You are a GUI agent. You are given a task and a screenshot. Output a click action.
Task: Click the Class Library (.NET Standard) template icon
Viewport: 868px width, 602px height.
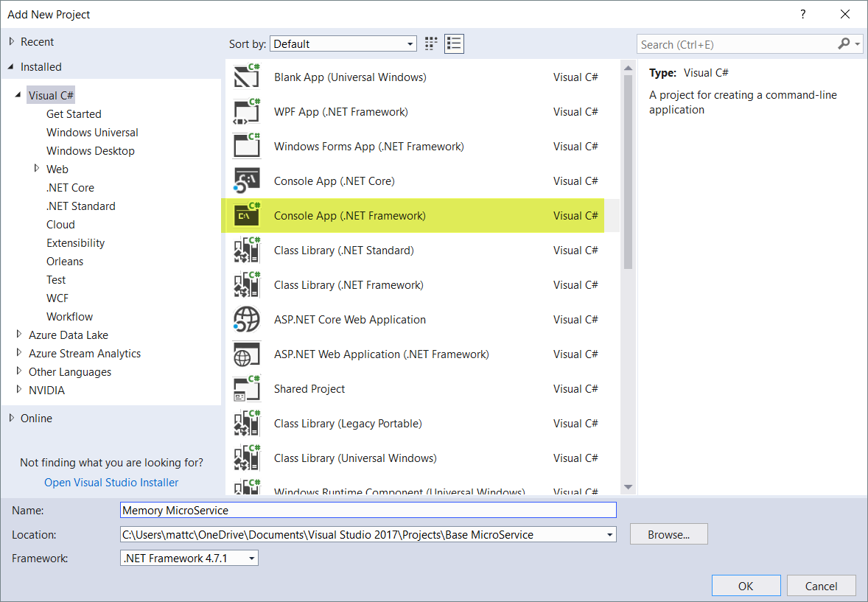[247, 251]
